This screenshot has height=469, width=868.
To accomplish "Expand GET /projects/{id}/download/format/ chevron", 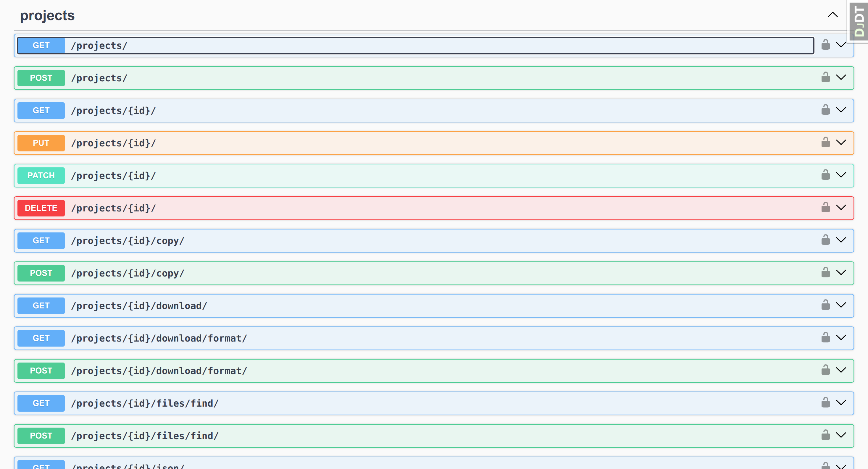I will 841,337.
